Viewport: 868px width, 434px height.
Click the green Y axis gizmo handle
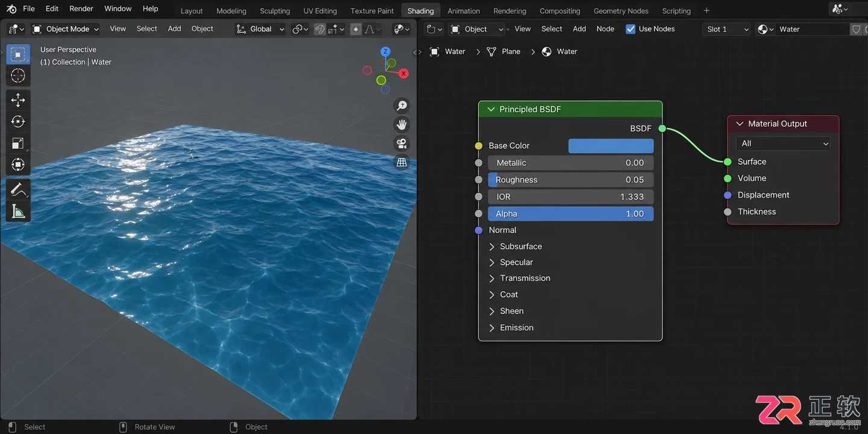click(381, 80)
